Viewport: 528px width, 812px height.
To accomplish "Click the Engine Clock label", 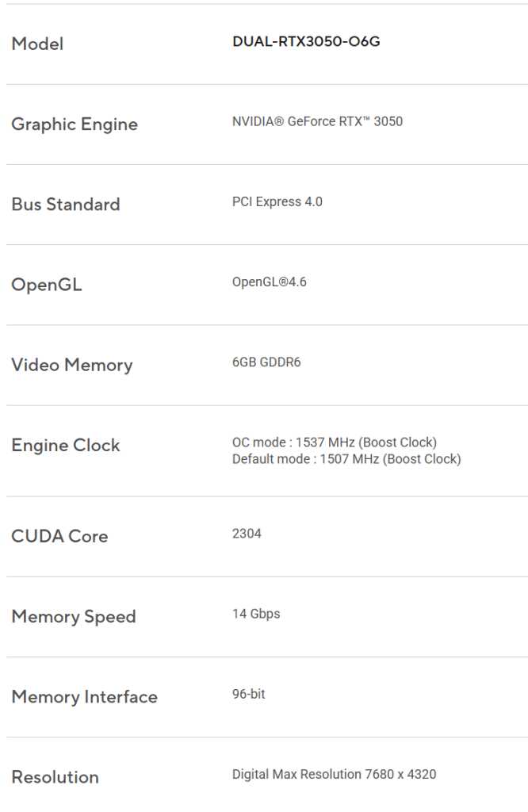I will point(66,446).
